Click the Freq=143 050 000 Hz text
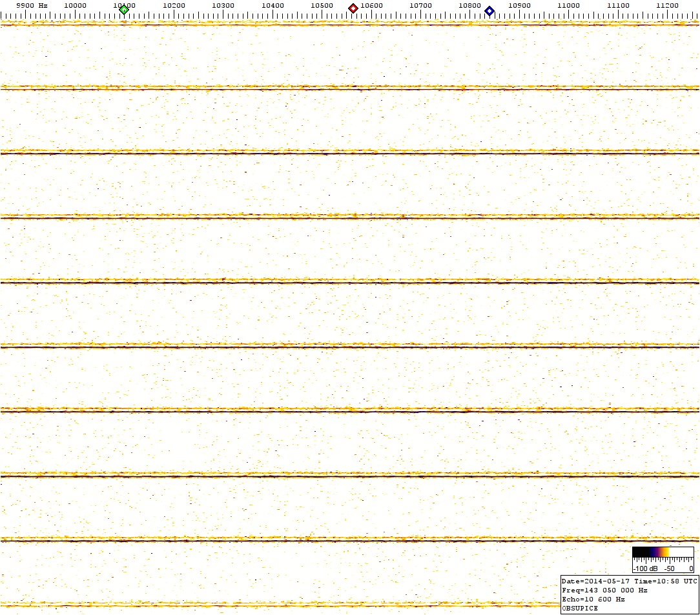 pos(604,590)
